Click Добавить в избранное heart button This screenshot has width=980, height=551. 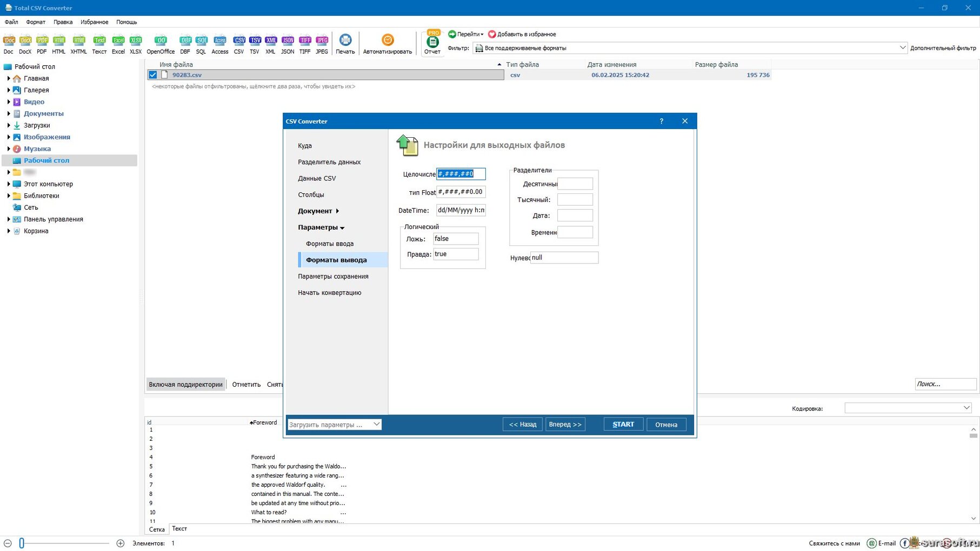point(522,34)
